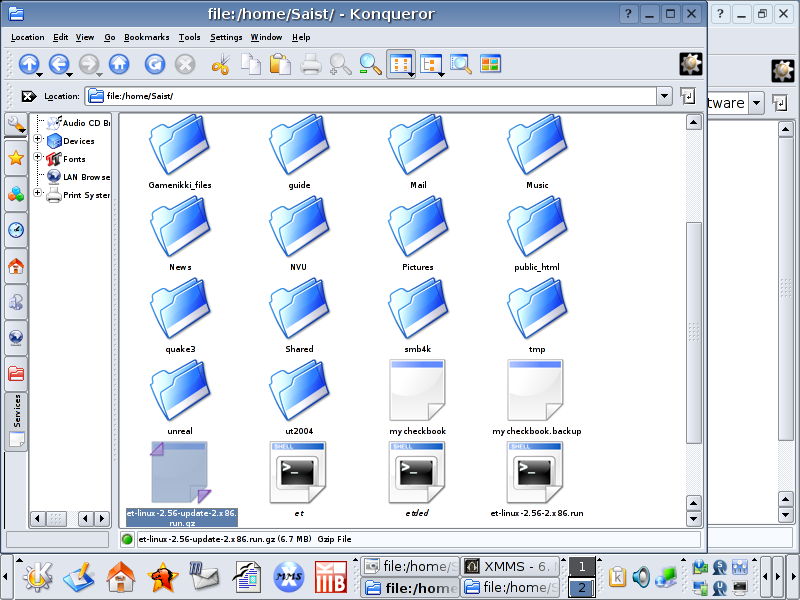
Task: Expand the Fonts tree node
Action: pyautogui.click(x=39, y=158)
